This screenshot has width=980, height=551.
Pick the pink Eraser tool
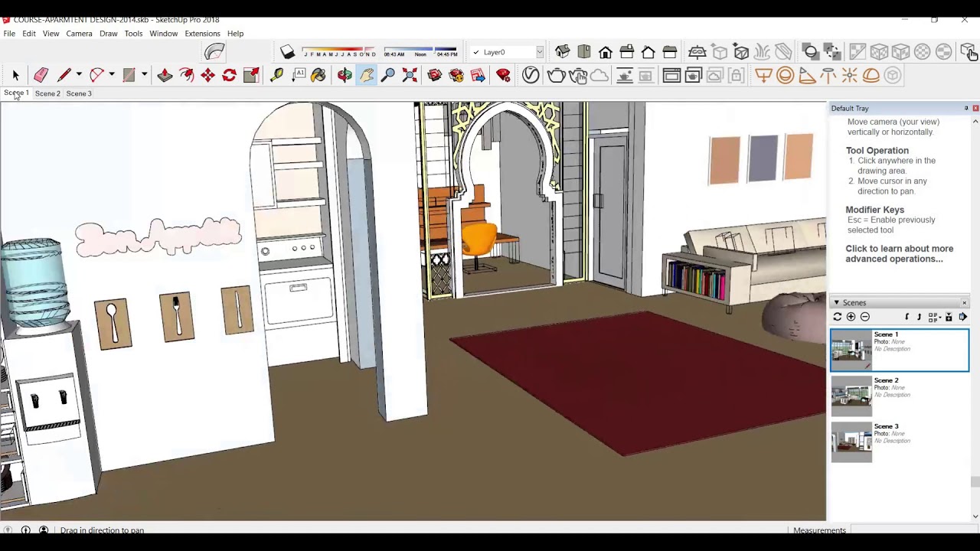click(41, 75)
